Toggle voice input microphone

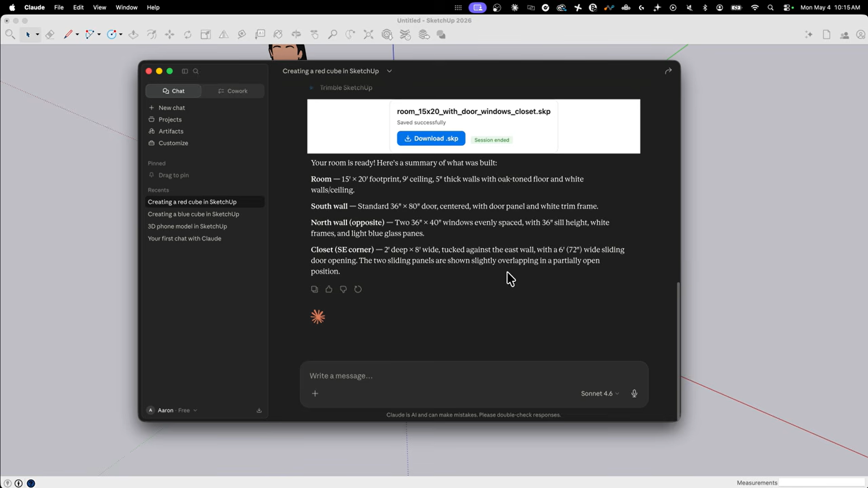(x=634, y=393)
